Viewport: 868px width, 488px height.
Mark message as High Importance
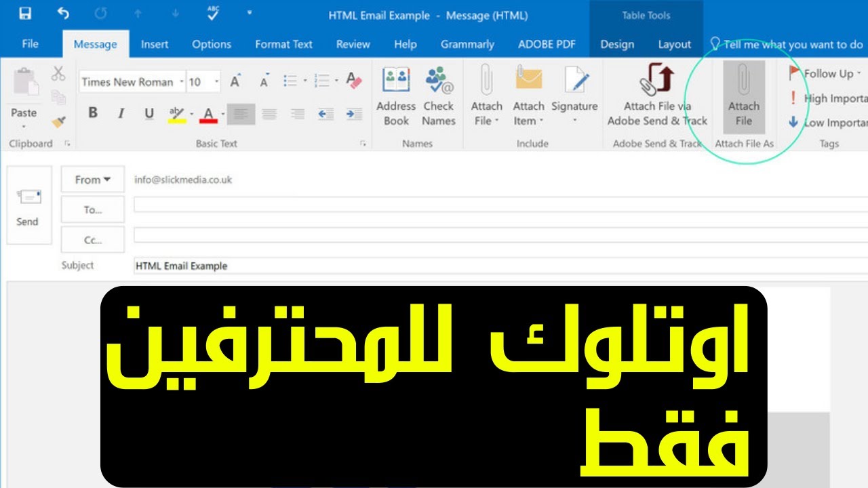(x=827, y=98)
